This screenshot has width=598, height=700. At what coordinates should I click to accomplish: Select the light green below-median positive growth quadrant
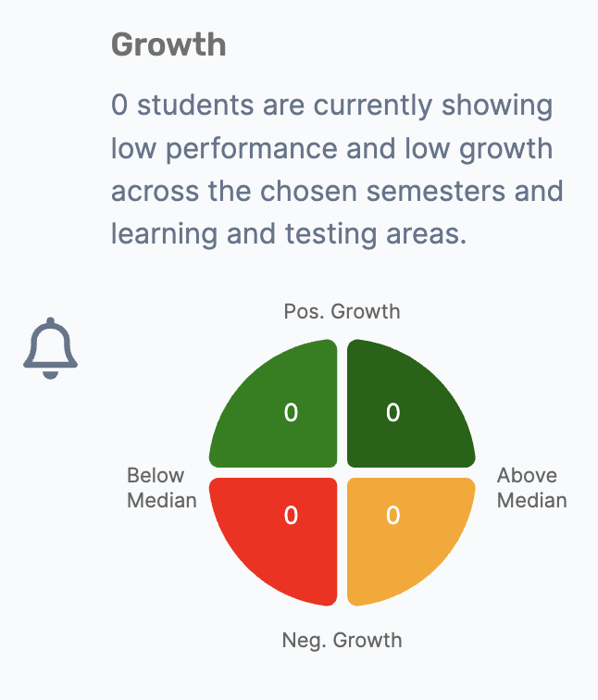[273, 404]
